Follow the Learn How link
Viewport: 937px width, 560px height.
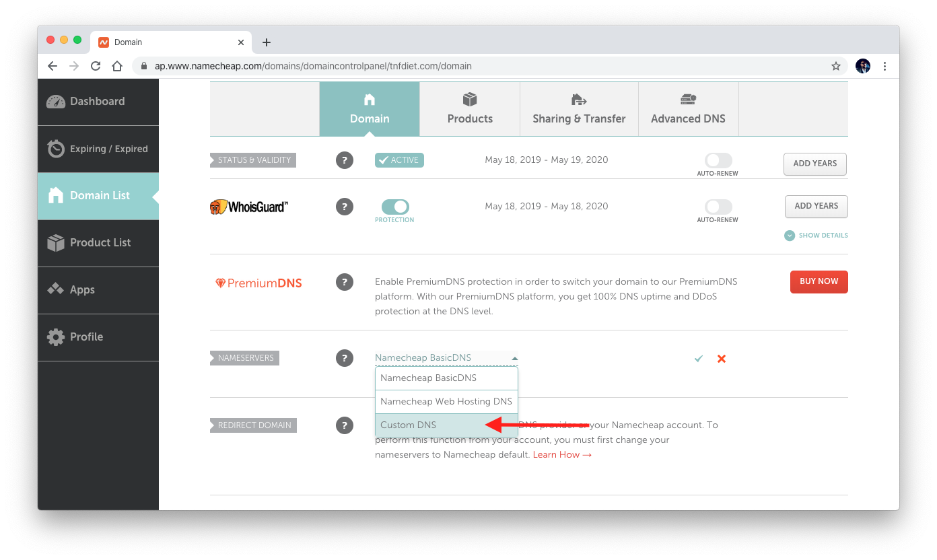pyautogui.click(x=562, y=455)
